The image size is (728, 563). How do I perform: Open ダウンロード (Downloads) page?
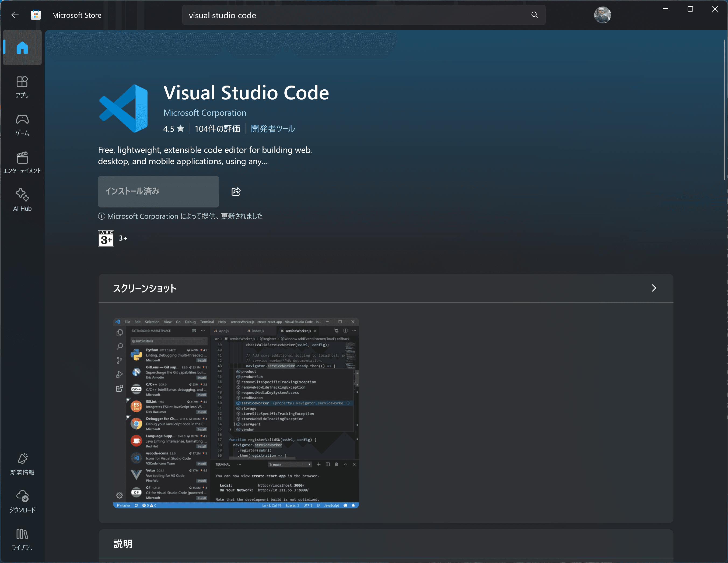pyautogui.click(x=22, y=501)
